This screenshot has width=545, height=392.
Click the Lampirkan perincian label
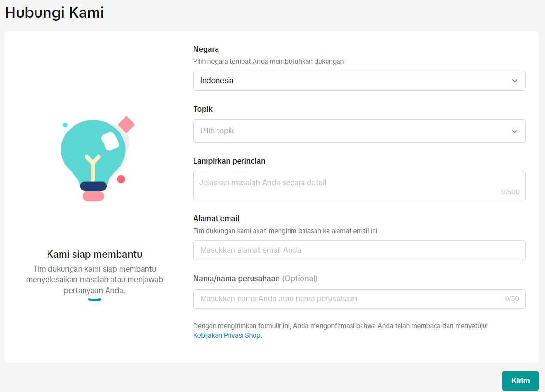pyautogui.click(x=229, y=161)
